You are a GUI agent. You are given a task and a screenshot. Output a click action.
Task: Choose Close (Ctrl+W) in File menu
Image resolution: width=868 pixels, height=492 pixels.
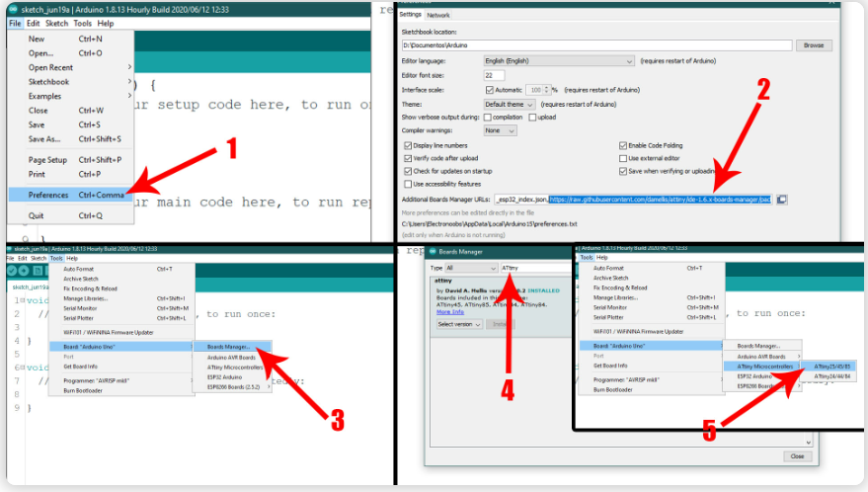pyautogui.click(x=71, y=111)
